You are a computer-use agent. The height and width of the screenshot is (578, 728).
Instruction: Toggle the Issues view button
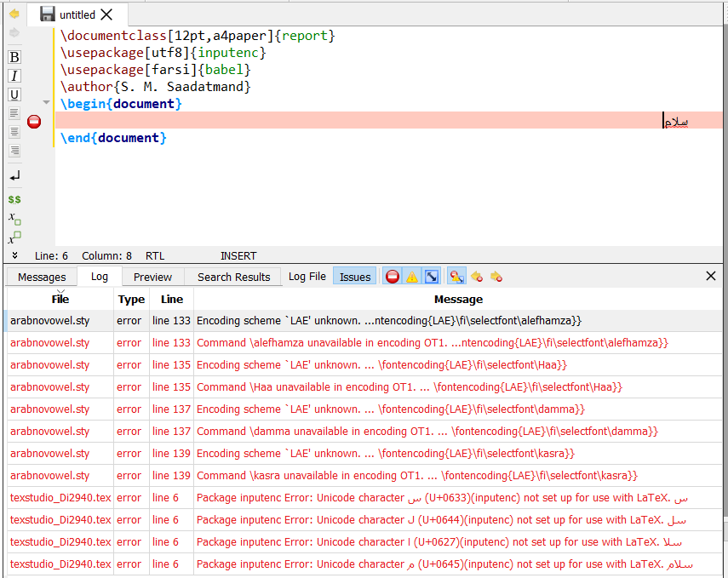[355, 277]
